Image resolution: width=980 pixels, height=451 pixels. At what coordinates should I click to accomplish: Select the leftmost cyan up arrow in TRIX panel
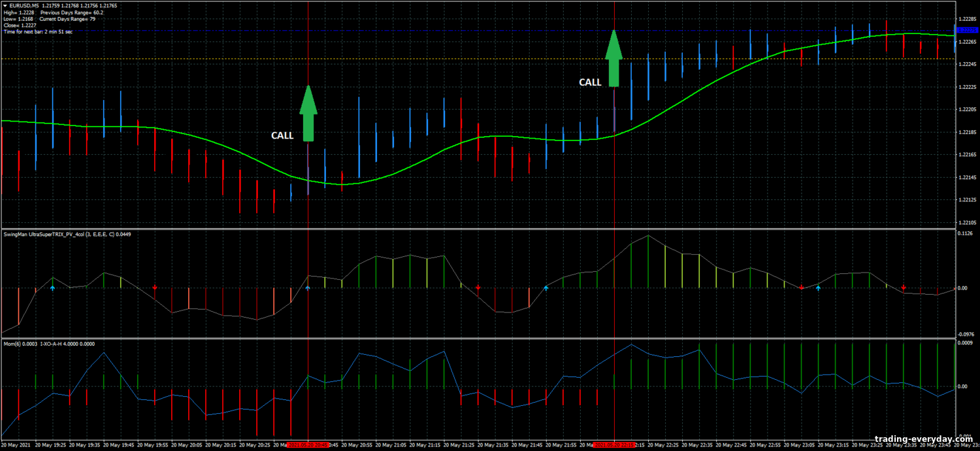tap(53, 288)
